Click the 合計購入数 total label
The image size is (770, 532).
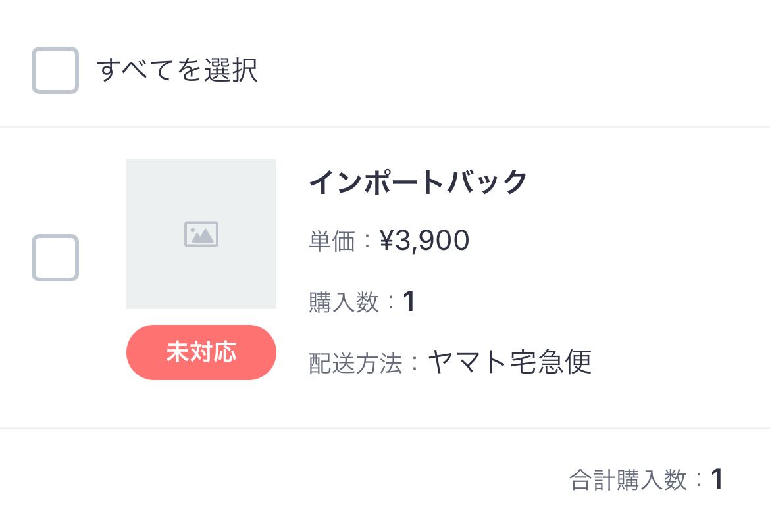[x=628, y=480]
